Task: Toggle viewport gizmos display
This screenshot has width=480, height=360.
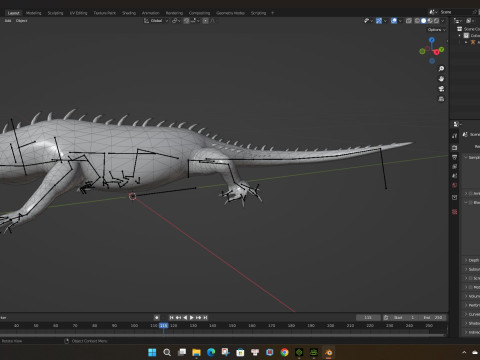Action: pyautogui.click(x=379, y=21)
